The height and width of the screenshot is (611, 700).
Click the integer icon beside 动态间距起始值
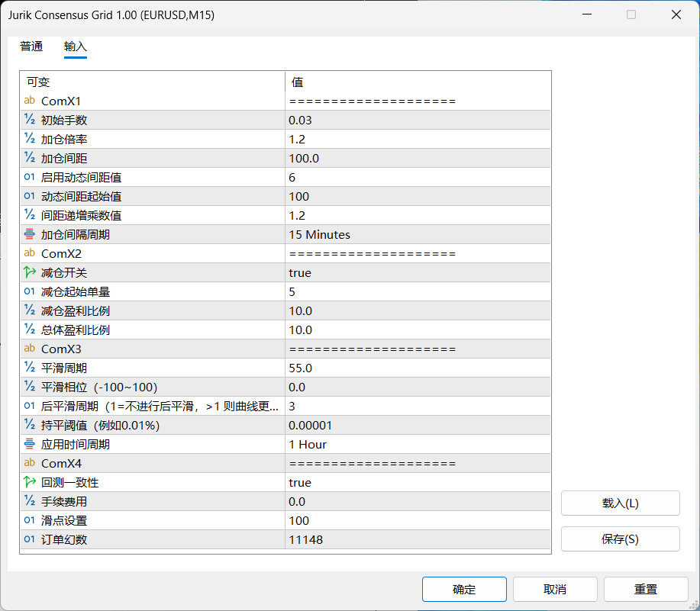click(x=30, y=196)
